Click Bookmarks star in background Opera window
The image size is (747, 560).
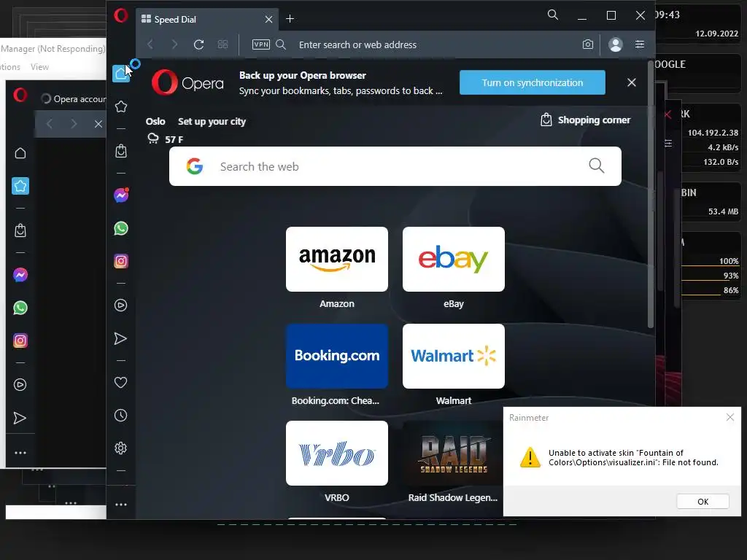click(20, 186)
